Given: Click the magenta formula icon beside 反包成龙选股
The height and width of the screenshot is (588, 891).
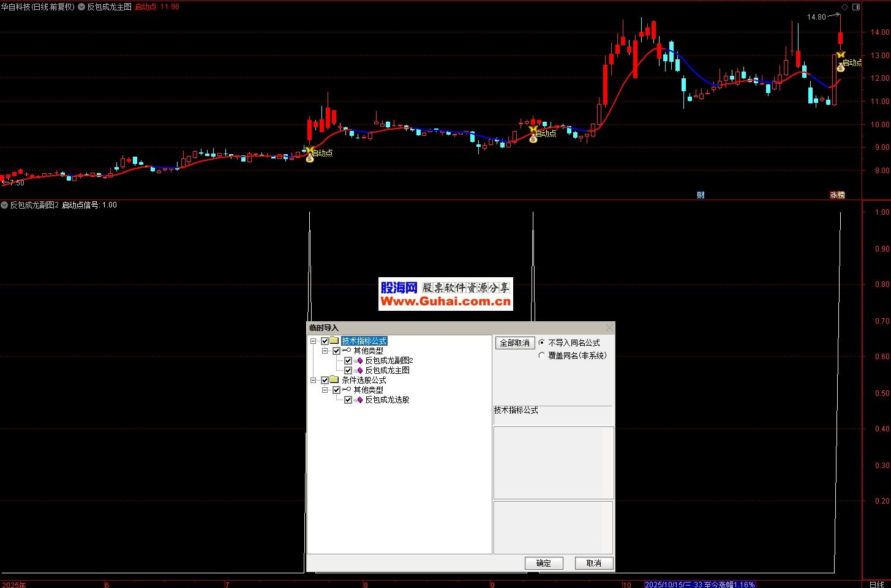Looking at the screenshot, I should point(359,400).
